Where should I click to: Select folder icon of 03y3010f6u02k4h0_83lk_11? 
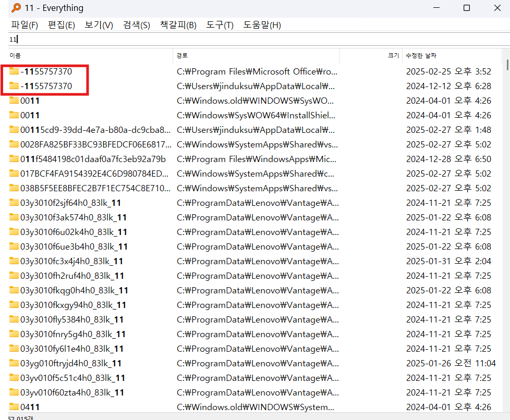14,232
